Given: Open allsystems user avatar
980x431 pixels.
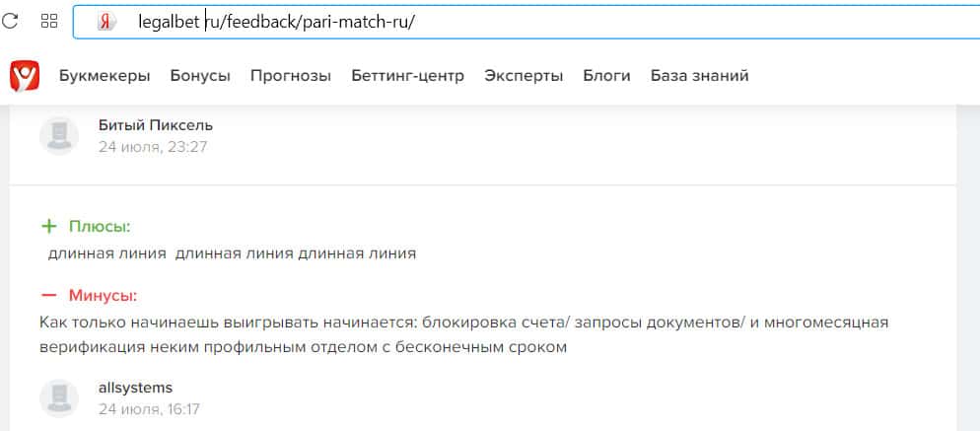Looking at the screenshot, I should point(59,397).
